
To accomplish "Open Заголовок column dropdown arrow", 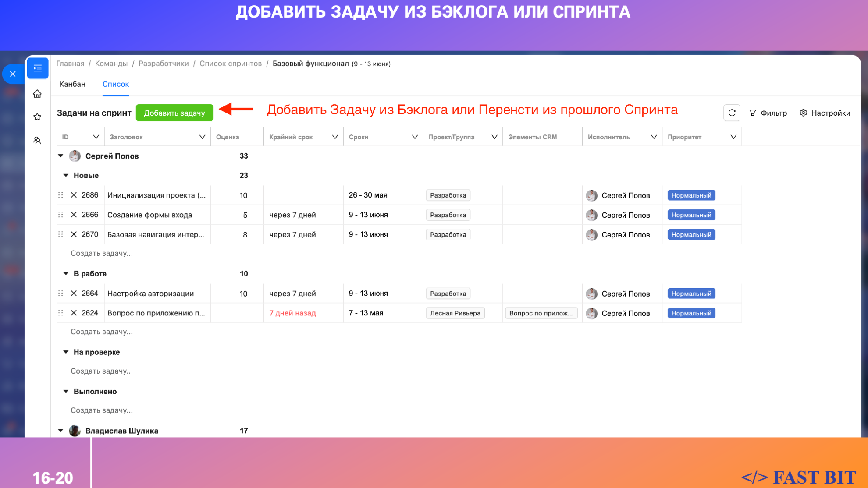I will pyautogui.click(x=202, y=137).
